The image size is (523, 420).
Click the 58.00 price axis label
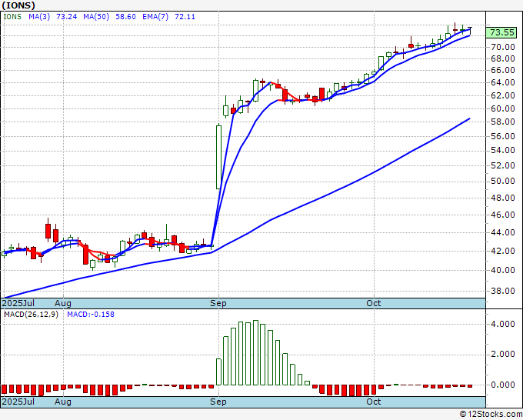(x=502, y=122)
